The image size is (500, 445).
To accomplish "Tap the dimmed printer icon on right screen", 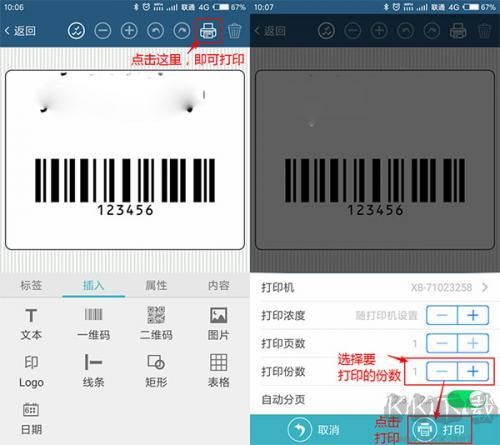I will [458, 31].
